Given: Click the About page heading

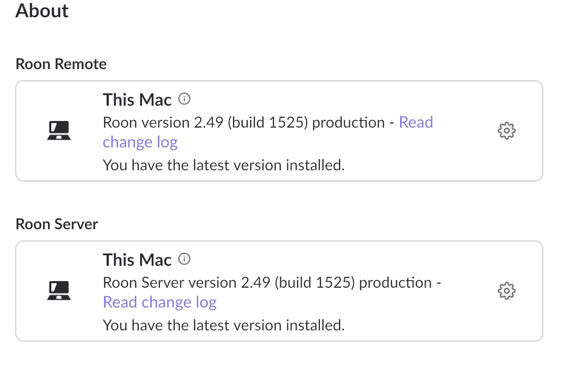Looking at the screenshot, I should click(42, 10).
